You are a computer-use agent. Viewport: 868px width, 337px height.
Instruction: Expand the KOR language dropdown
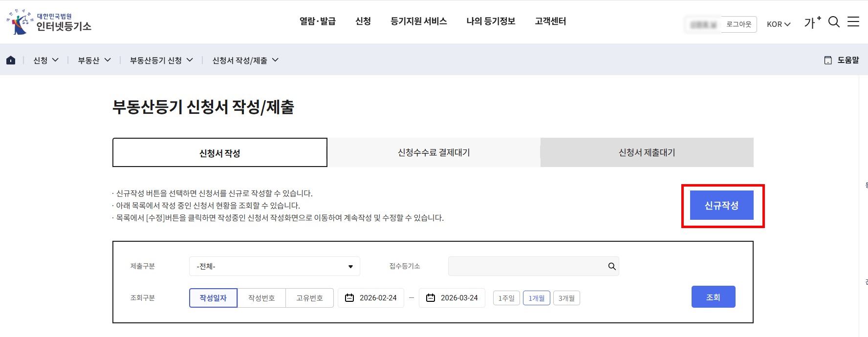tap(778, 24)
